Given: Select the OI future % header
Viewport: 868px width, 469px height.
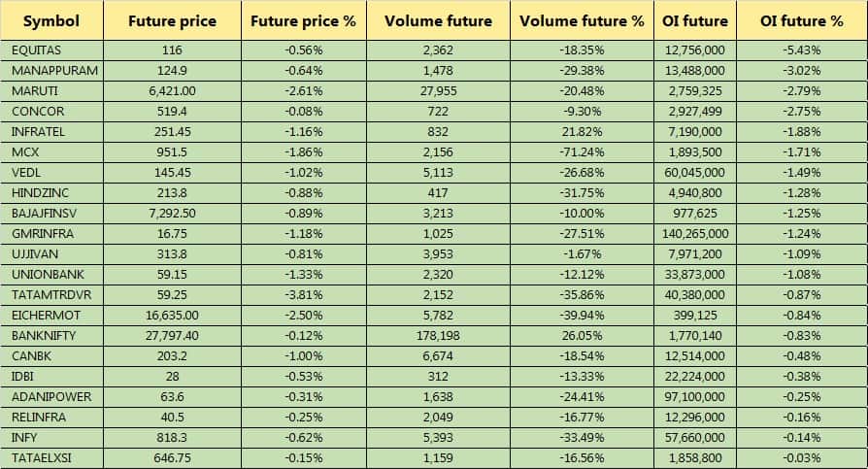Looking at the screenshot, I should click(x=802, y=20).
